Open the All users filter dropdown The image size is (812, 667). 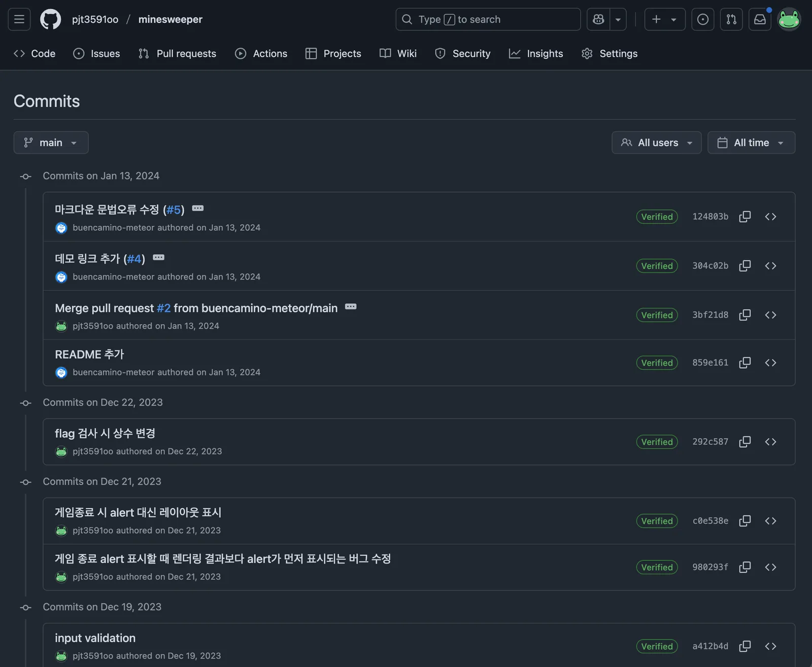click(657, 143)
